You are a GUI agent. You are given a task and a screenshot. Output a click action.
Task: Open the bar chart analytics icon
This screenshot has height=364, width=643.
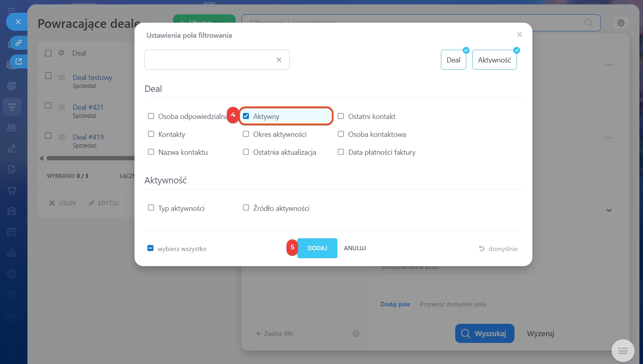click(x=12, y=253)
